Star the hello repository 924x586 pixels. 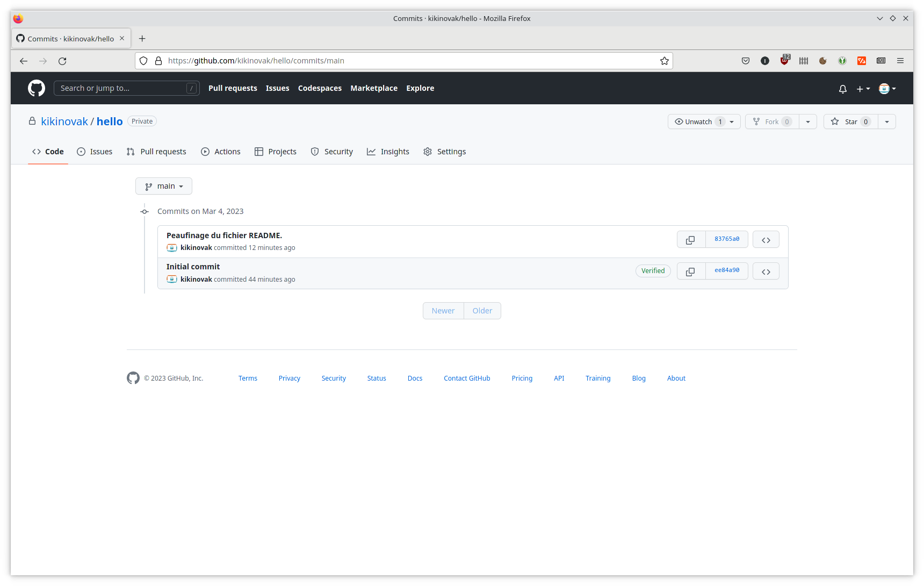point(851,122)
